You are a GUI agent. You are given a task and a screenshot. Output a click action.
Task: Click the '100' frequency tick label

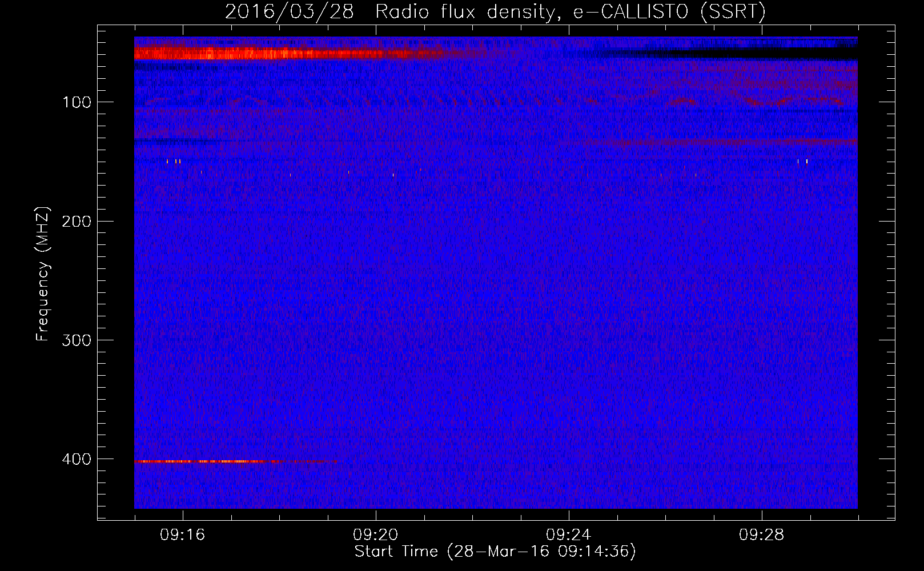(77, 102)
